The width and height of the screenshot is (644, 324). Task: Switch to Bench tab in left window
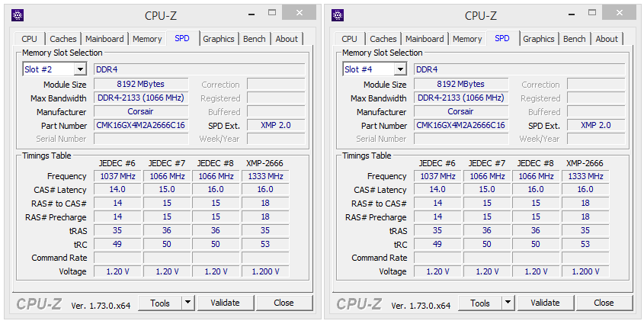pos(255,39)
